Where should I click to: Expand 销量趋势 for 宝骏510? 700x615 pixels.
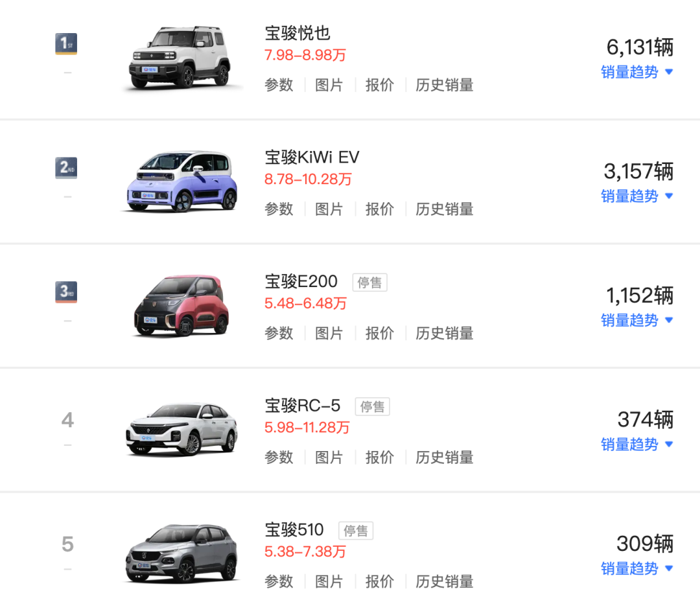click(636, 568)
